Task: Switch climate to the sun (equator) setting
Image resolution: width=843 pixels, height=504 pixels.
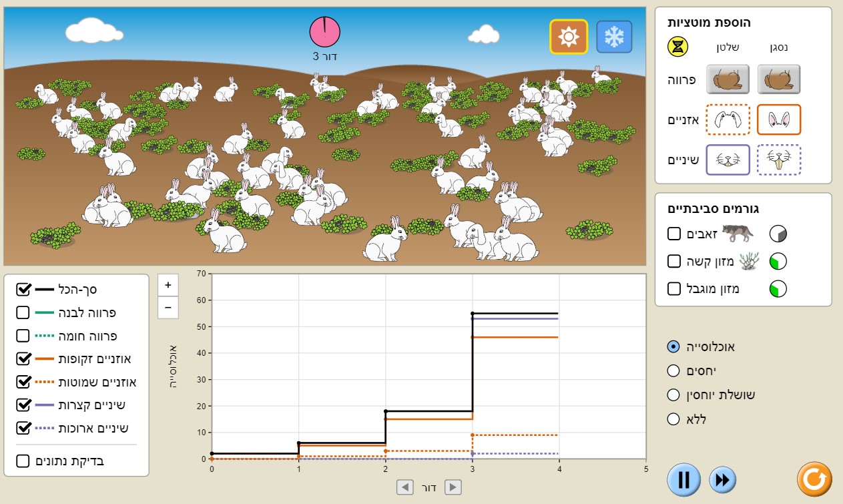Action: 568,37
